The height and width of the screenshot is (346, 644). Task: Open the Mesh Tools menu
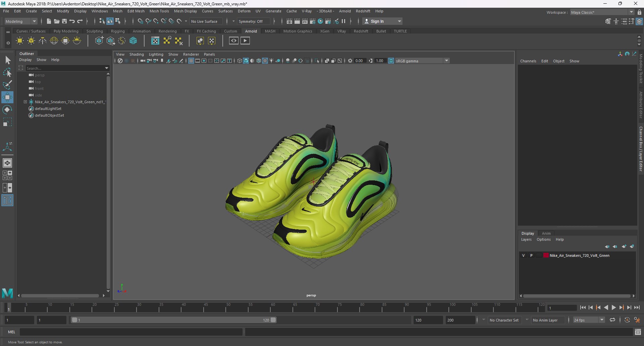[159, 11]
